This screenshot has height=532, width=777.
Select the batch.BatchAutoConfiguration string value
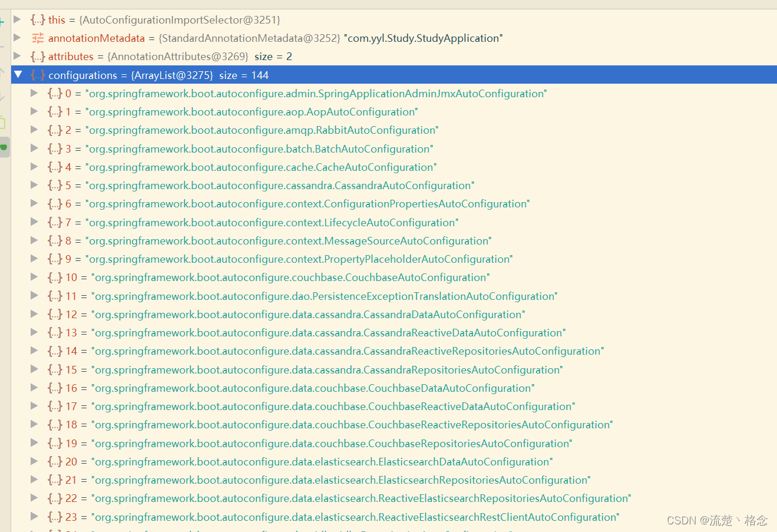click(259, 149)
